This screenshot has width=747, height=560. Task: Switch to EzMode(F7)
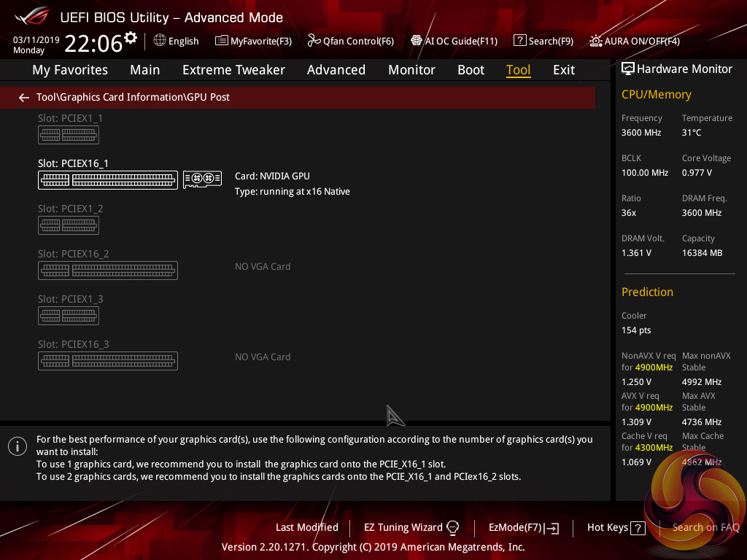[x=515, y=527]
